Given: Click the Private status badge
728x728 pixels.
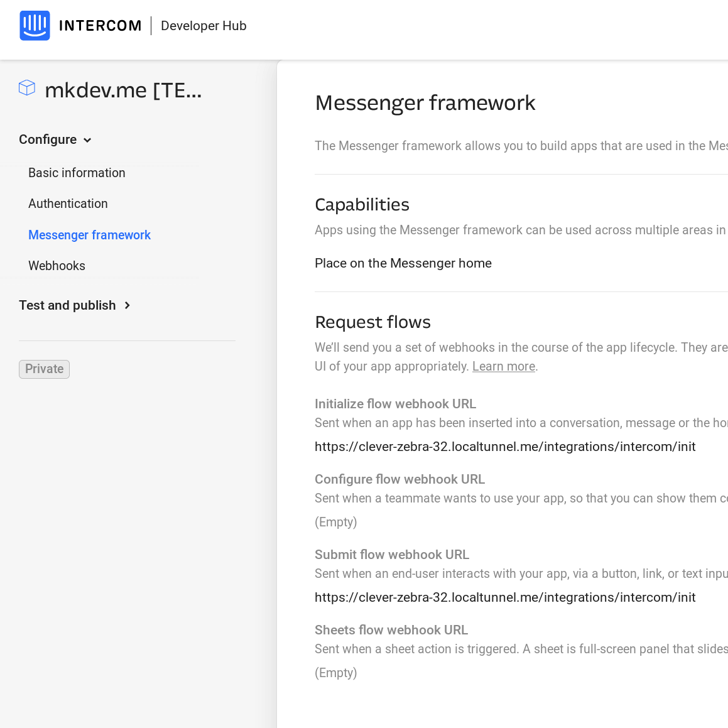Looking at the screenshot, I should [44, 369].
